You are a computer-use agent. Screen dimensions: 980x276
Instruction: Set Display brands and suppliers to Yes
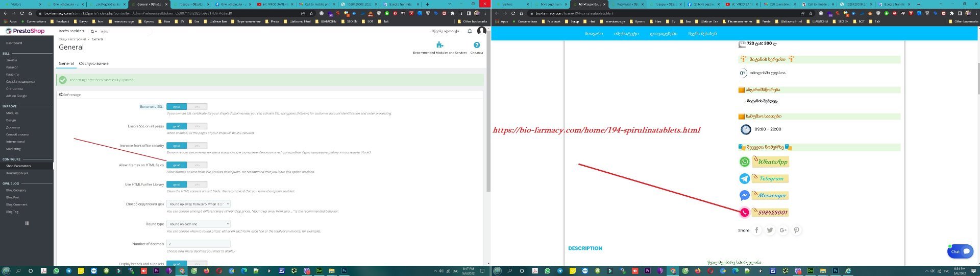pyautogui.click(x=177, y=264)
